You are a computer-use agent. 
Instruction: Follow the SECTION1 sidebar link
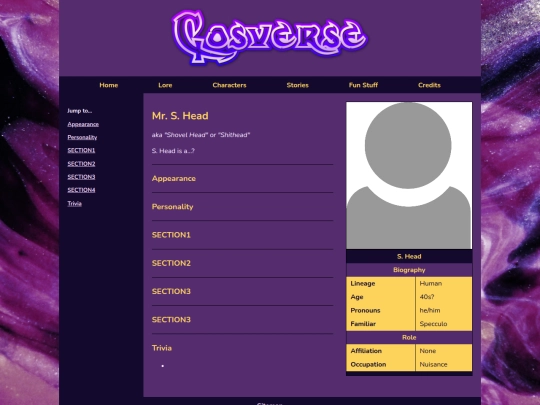pos(81,150)
